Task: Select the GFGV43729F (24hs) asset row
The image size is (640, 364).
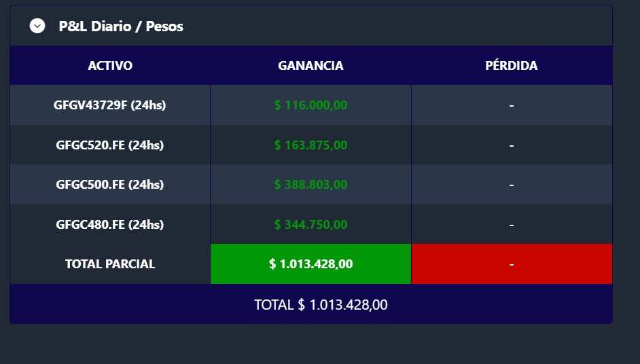Action: 110,105
